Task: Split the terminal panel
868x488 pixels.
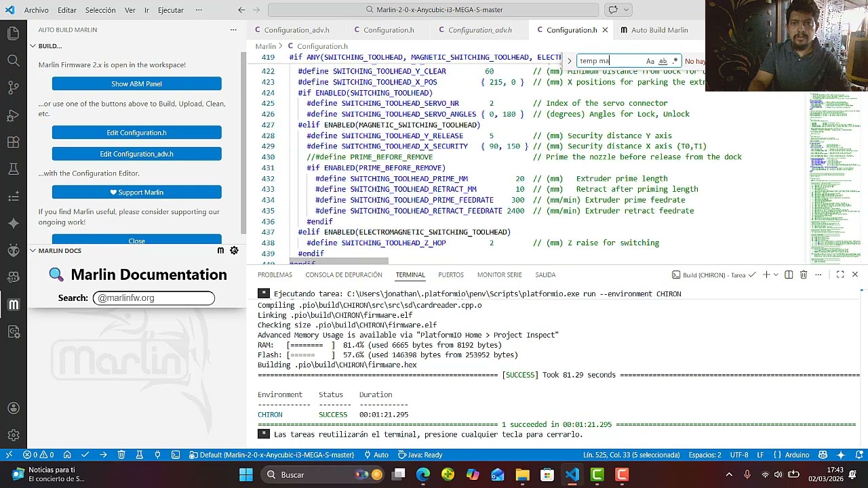Action: click(x=789, y=274)
